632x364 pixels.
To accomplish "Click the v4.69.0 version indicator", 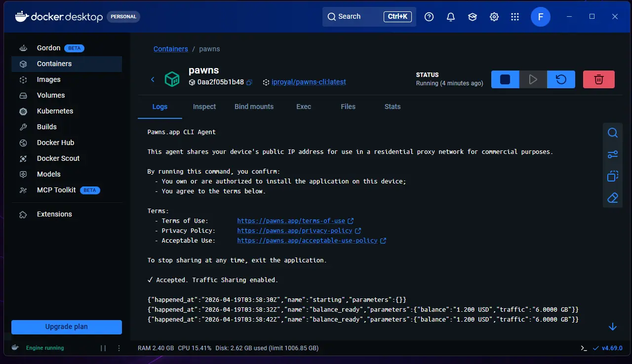I will coord(609,348).
